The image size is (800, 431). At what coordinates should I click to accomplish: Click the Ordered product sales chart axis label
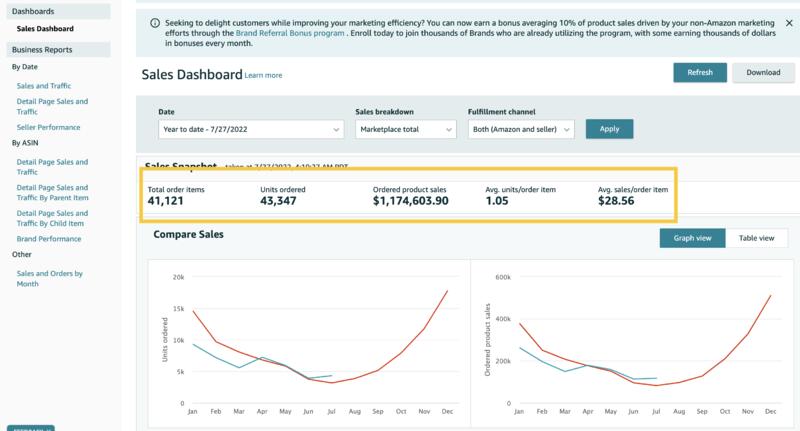pyautogui.click(x=487, y=340)
